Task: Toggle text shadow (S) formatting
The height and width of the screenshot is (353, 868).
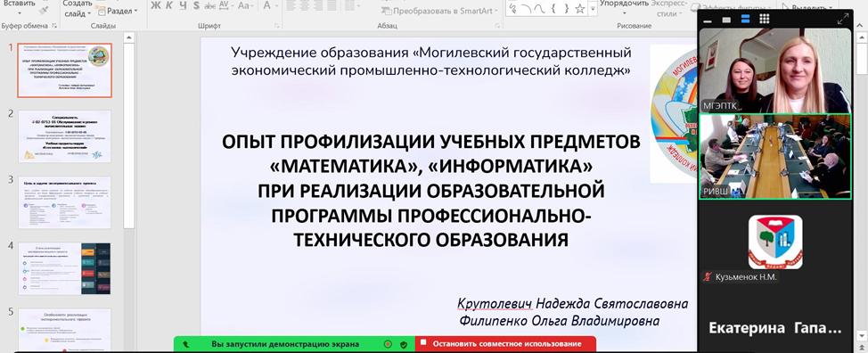Action: [x=197, y=6]
